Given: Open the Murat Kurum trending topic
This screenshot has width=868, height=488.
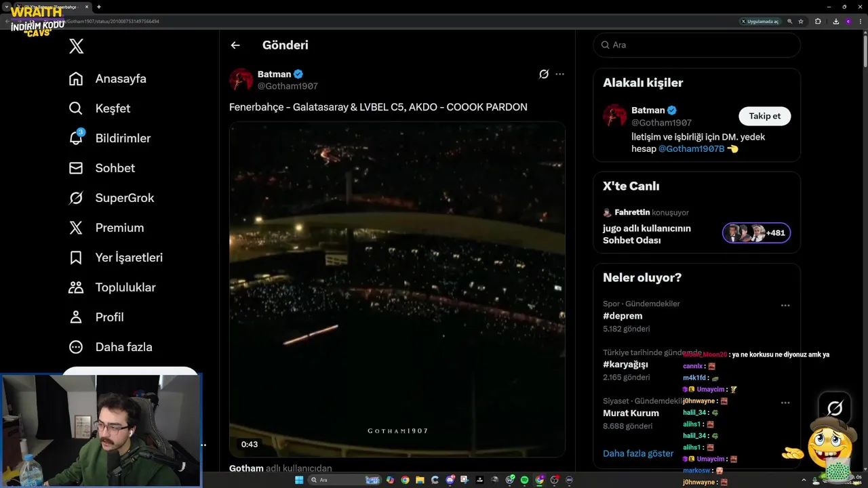Looking at the screenshot, I should (x=631, y=413).
